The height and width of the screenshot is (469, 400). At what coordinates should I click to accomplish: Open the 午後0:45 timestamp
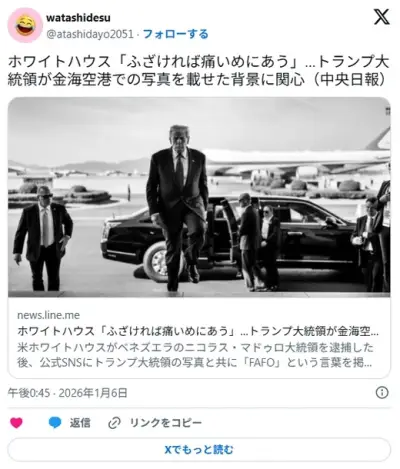(29, 393)
